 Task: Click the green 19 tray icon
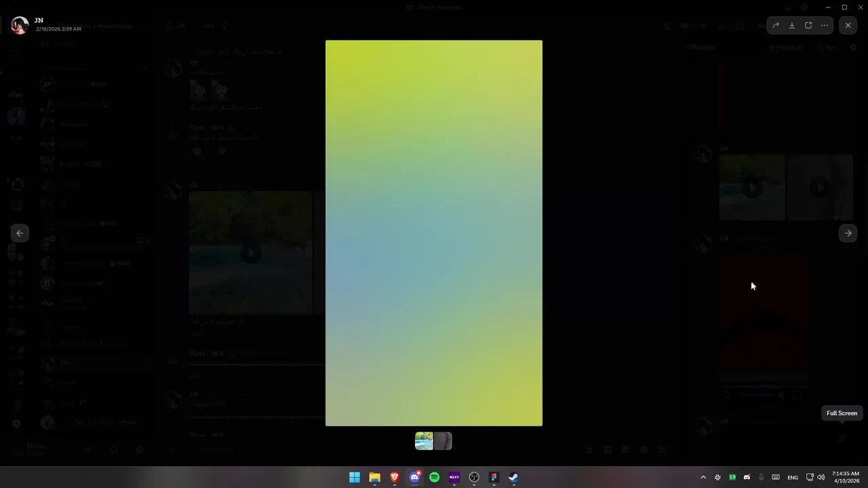pos(732,477)
